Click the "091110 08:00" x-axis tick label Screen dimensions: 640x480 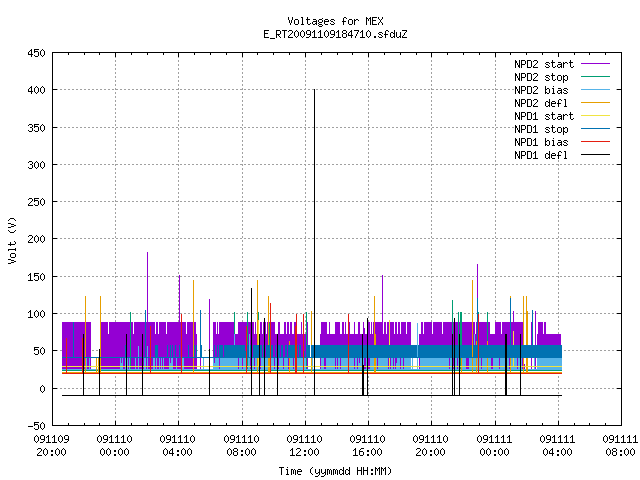pyautogui.click(x=242, y=446)
